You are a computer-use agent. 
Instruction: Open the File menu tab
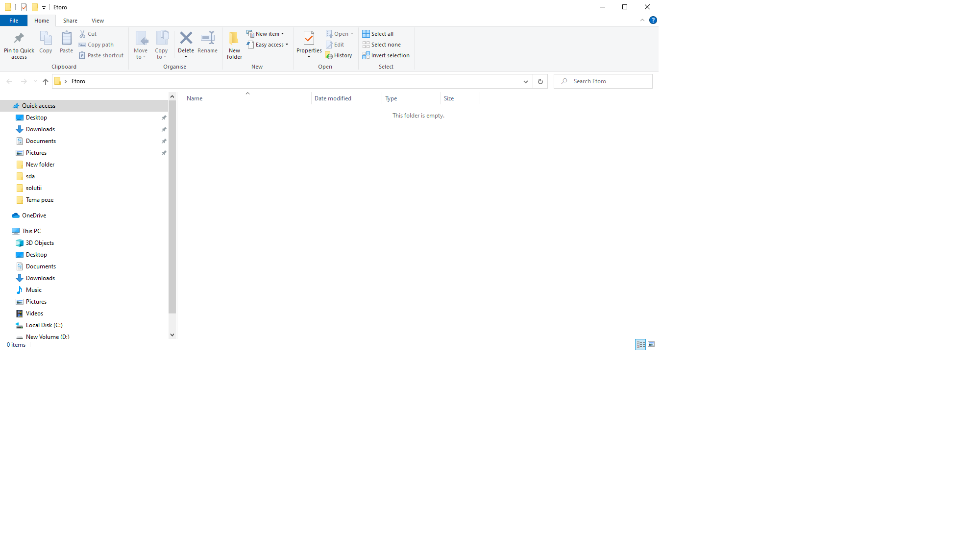click(x=14, y=21)
